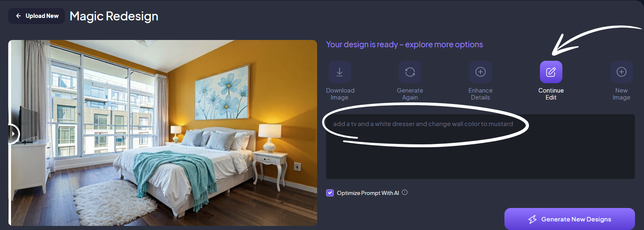The height and width of the screenshot is (230, 644).
Task: Click the New Image plus icon
Action: tap(622, 72)
